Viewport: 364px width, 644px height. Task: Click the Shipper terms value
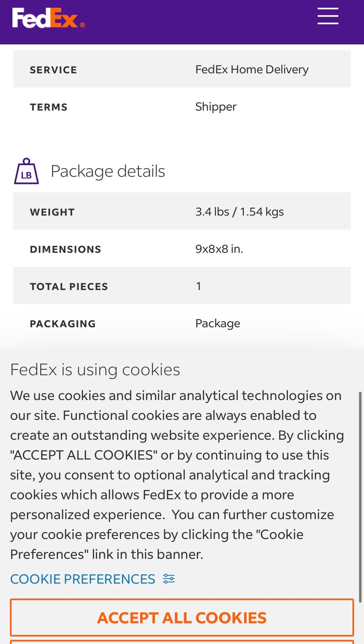tap(216, 107)
